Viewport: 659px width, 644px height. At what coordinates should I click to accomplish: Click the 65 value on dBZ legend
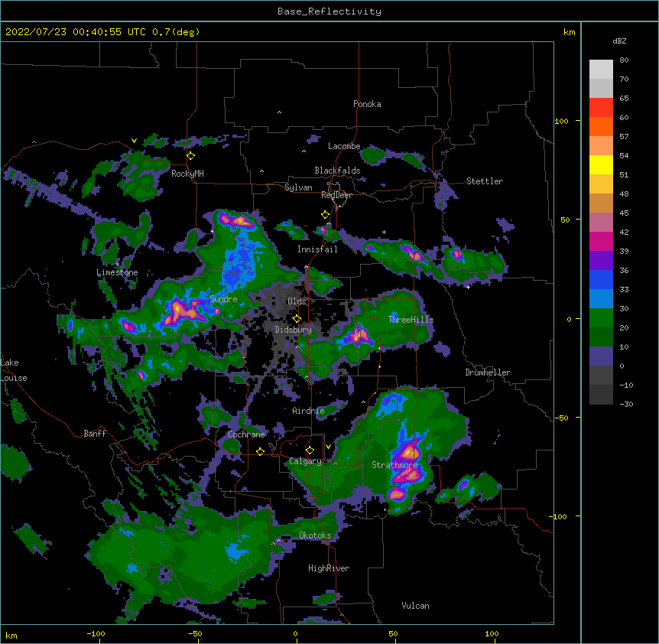click(624, 99)
